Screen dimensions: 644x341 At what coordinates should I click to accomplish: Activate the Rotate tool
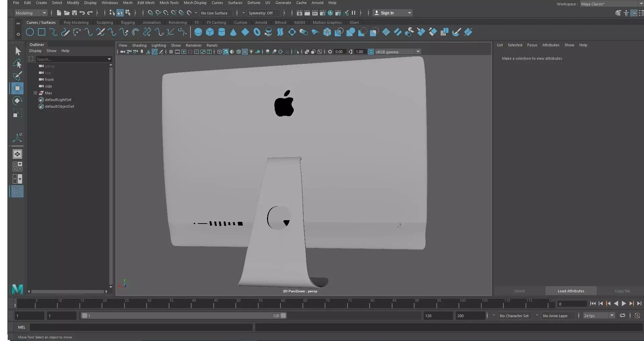pyautogui.click(x=17, y=101)
